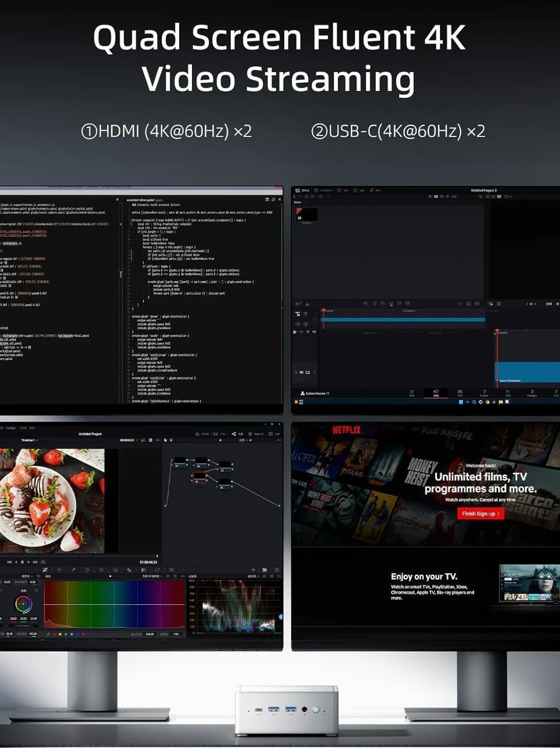The width and height of the screenshot is (560, 748).
Task: Mute the audio track via speaker icon
Action: 301,372
